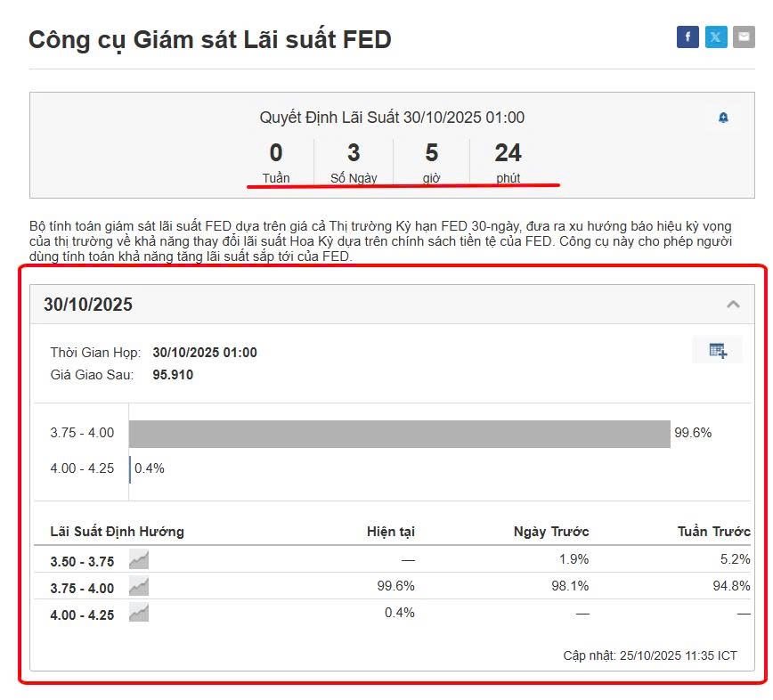Click the "Cập nhật" timestamp text
Screen dimensions: 773x700
pyautogui.click(x=650, y=655)
